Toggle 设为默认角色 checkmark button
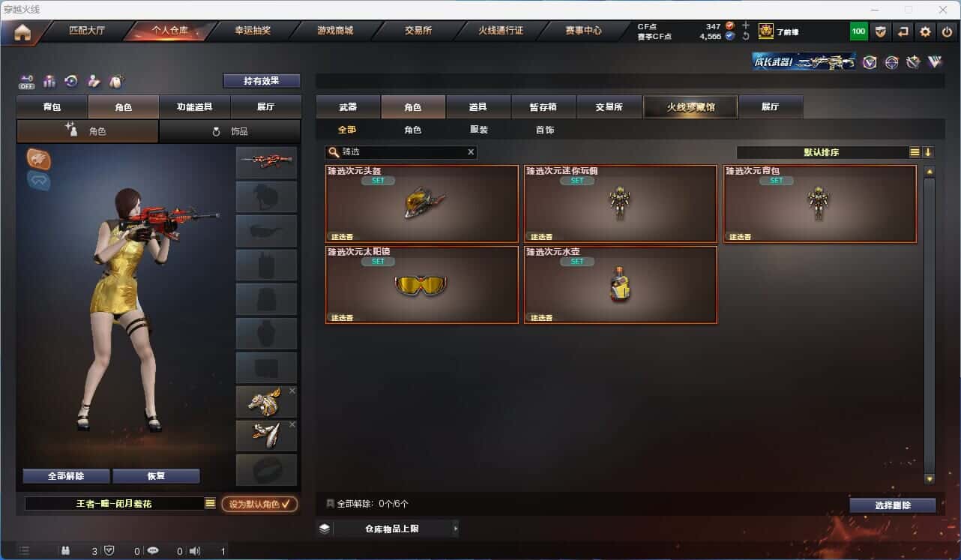 [x=259, y=504]
